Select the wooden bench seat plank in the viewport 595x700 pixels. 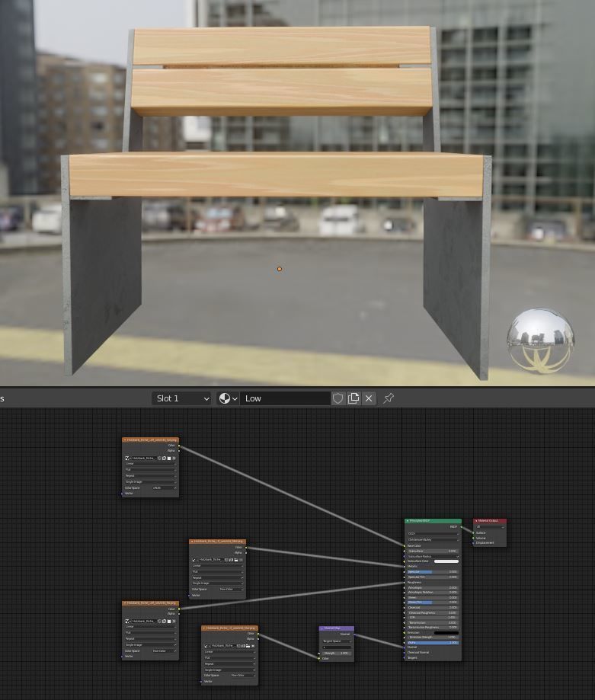click(276, 175)
